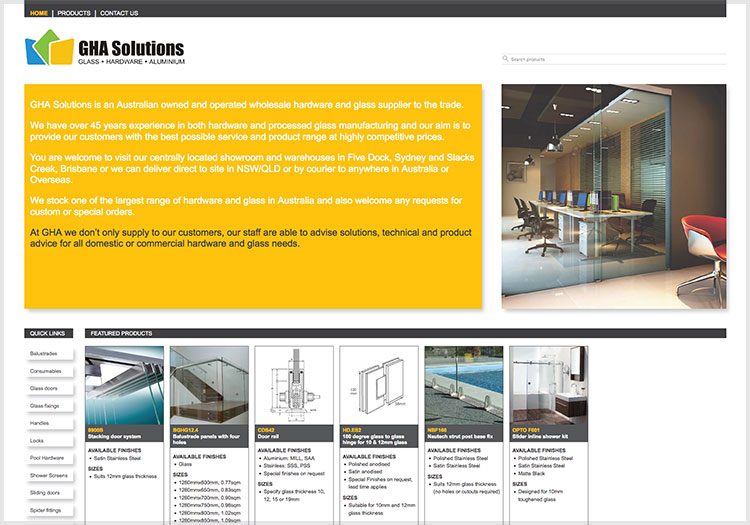The height and width of the screenshot is (525, 750).
Task: Click the 'CD842' product code
Action: tap(266, 430)
